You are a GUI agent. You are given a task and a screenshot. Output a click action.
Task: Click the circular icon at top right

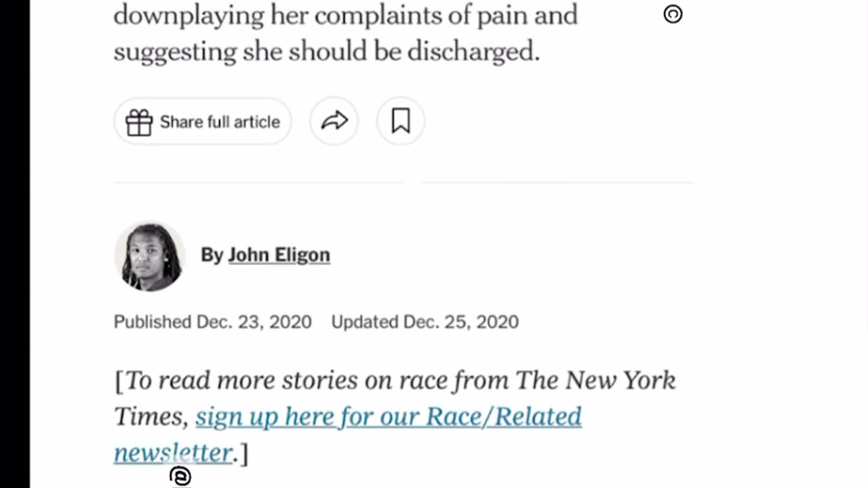click(x=673, y=14)
